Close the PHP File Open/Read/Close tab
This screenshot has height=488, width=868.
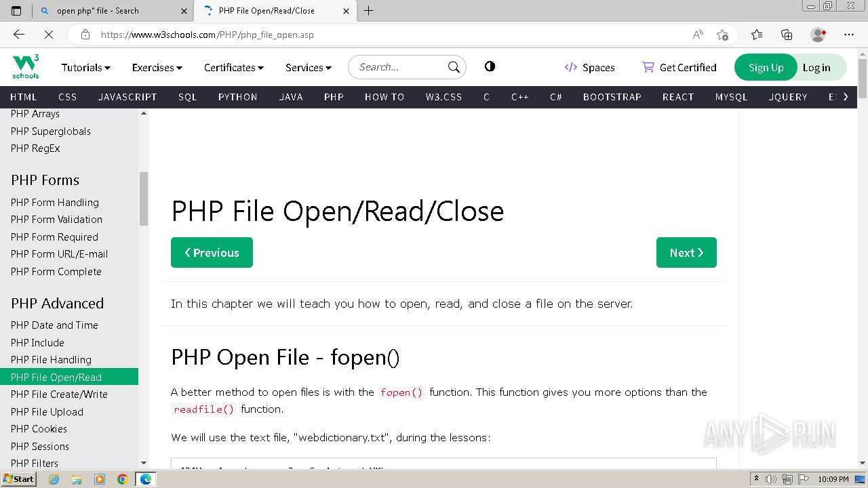[346, 11]
